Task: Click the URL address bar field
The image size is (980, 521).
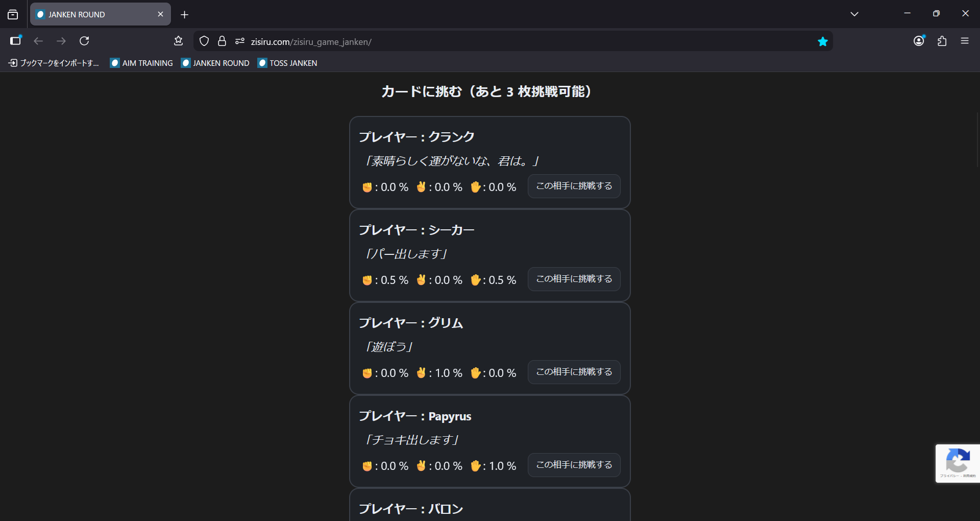Action: pyautogui.click(x=510, y=41)
